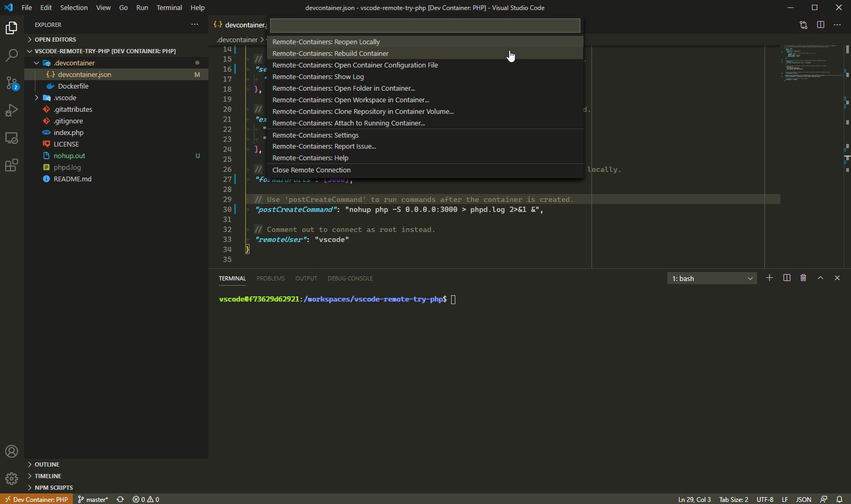Open the Search view in activity bar
The image size is (851, 504).
coord(12,55)
